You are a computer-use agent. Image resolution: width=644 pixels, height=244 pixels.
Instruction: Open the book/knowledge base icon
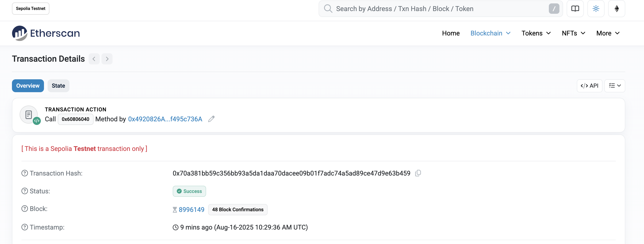575,9
